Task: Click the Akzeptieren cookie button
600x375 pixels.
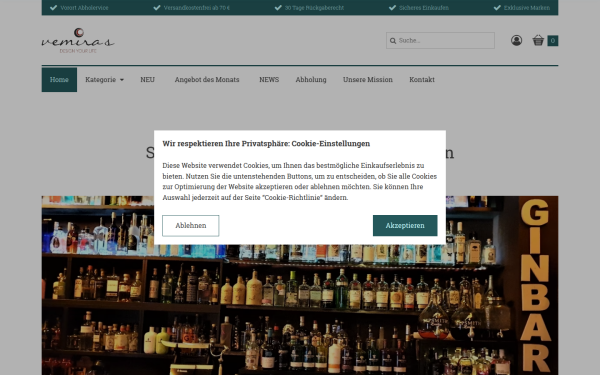Action: click(x=405, y=225)
